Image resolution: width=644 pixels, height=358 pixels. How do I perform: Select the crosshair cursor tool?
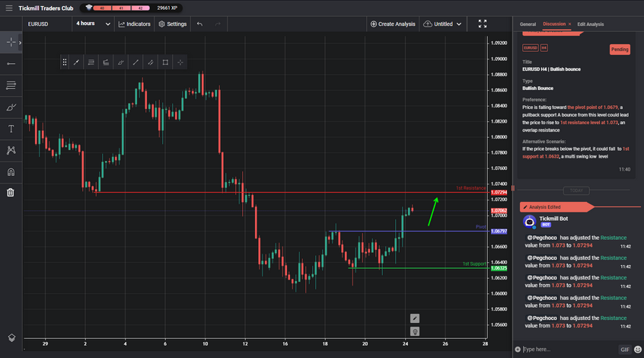[11, 43]
